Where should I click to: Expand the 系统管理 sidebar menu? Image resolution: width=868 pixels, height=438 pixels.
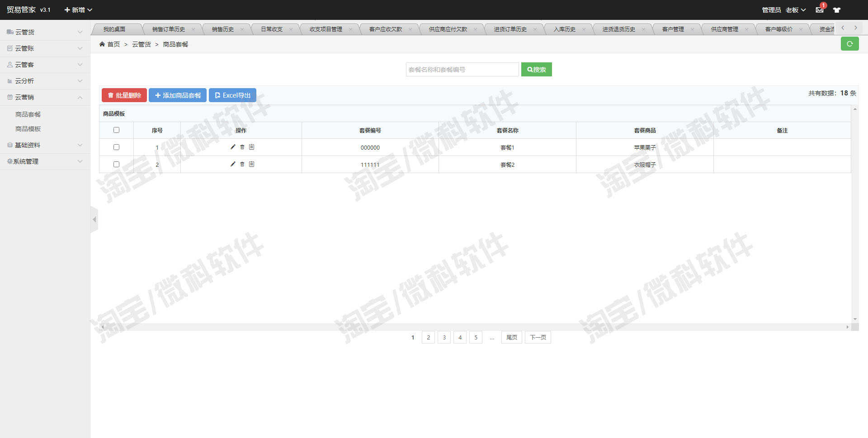(45, 161)
